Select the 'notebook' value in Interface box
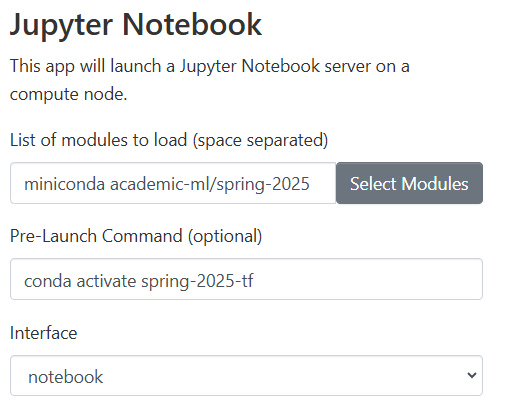This screenshot has width=514, height=414. tap(66, 377)
